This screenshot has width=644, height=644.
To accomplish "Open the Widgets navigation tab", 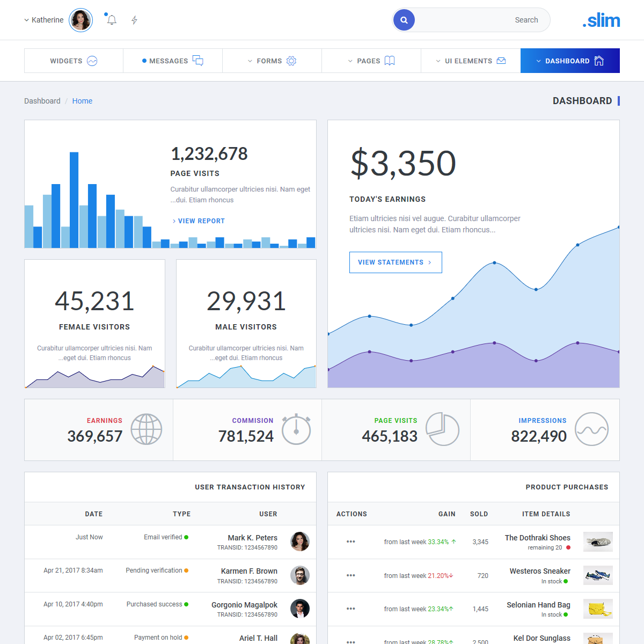I will click(x=74, y=61).
